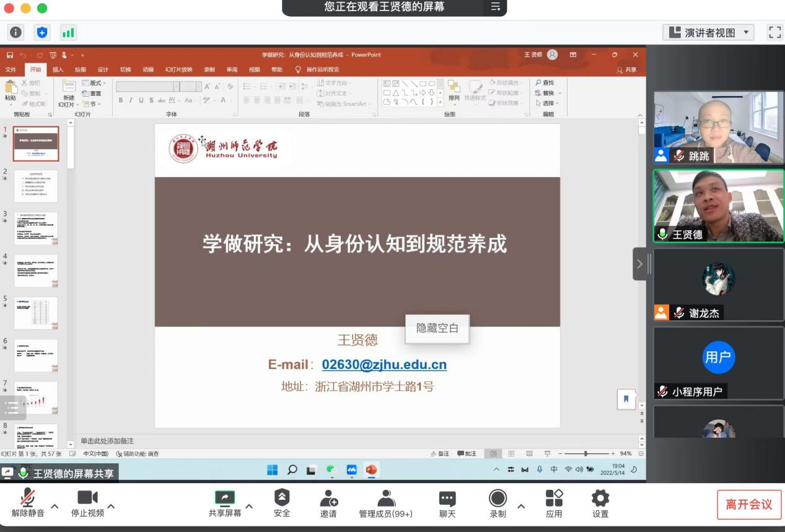This screenshot has height=532, width=785.
Task: Open the 演讲者视图 view dropdown
Action: (708, 33)
